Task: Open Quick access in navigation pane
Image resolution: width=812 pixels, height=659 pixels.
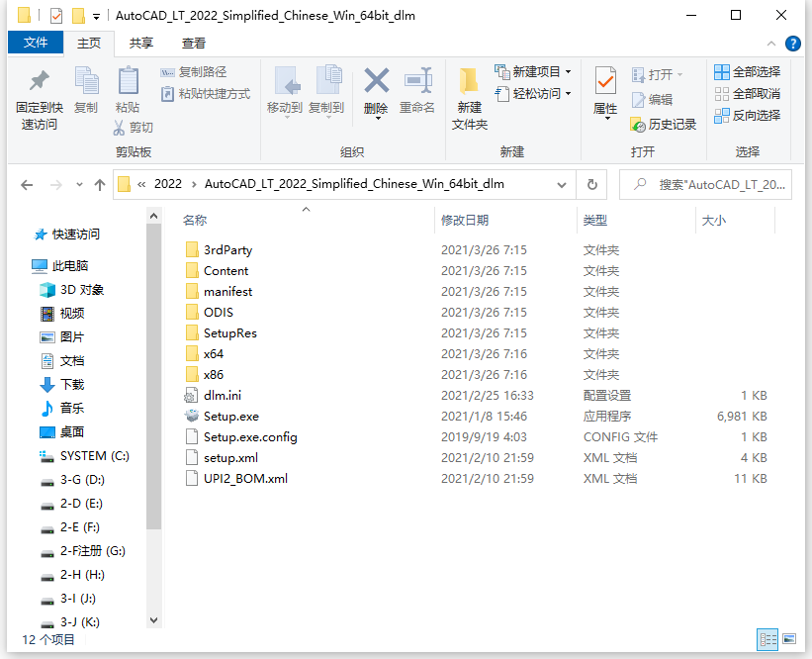Action: tap(67, 235)
